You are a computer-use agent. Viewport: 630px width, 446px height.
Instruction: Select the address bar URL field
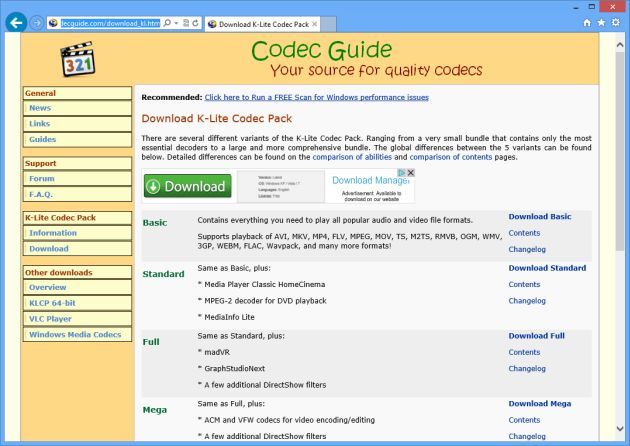110,23
